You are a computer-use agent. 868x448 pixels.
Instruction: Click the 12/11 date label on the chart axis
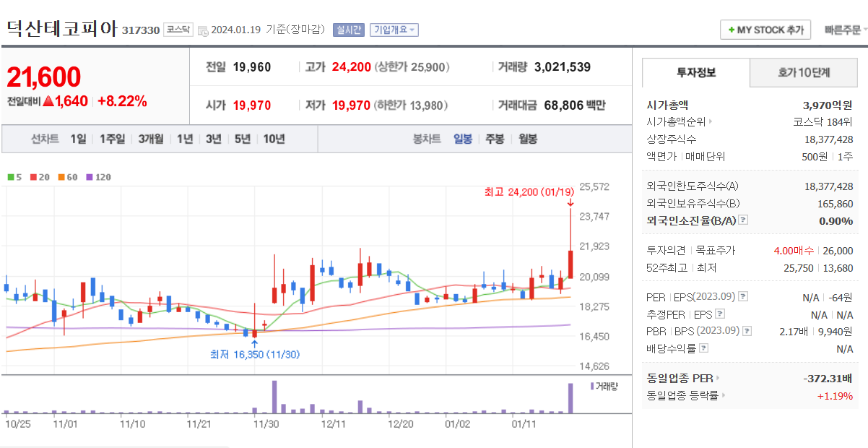[334, 424]
